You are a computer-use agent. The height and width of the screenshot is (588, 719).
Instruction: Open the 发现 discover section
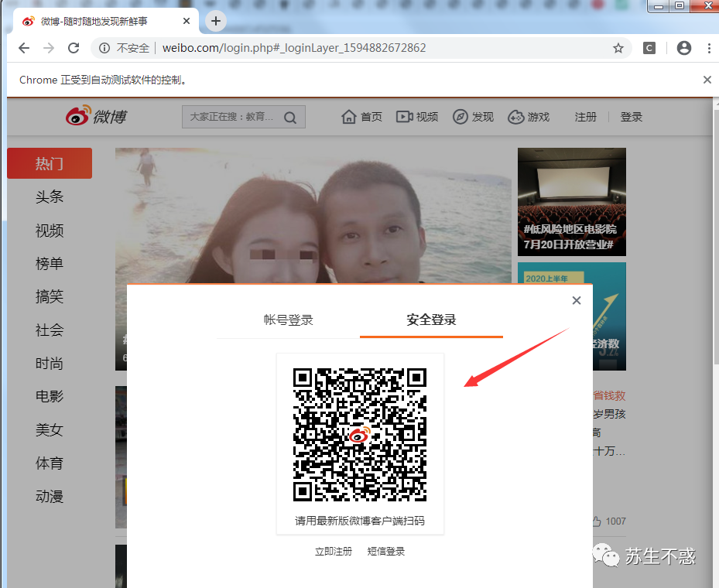pyautogui.click(x=473, y=117)
